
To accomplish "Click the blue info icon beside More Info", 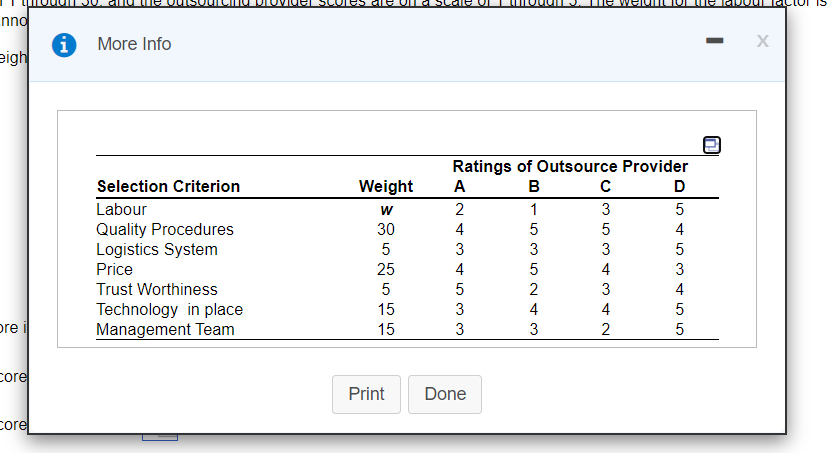I will (x=70, y=45).
